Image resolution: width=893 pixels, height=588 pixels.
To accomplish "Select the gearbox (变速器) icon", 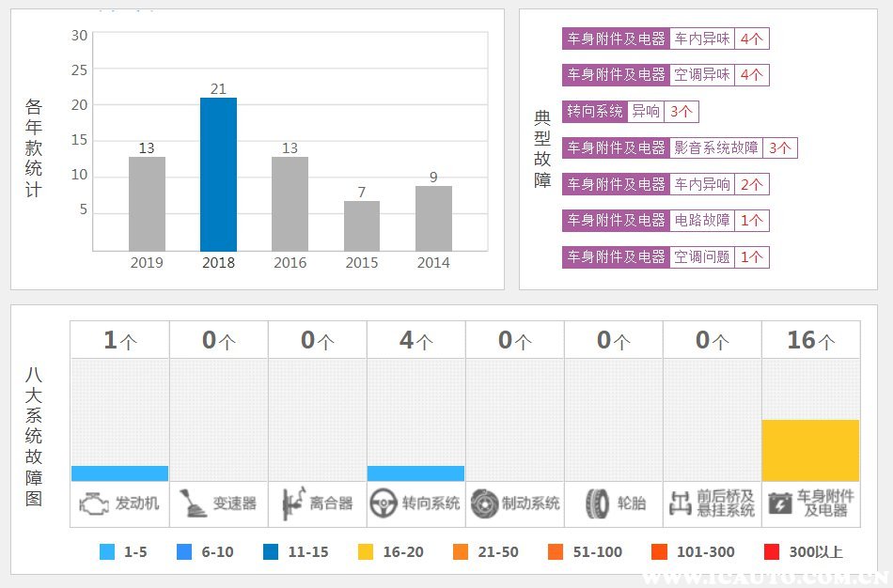I will [193, 504].
